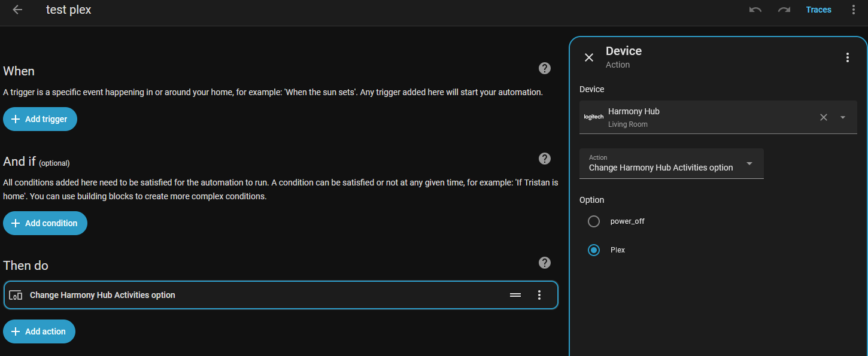Click the Add condition button

(45, 223)
